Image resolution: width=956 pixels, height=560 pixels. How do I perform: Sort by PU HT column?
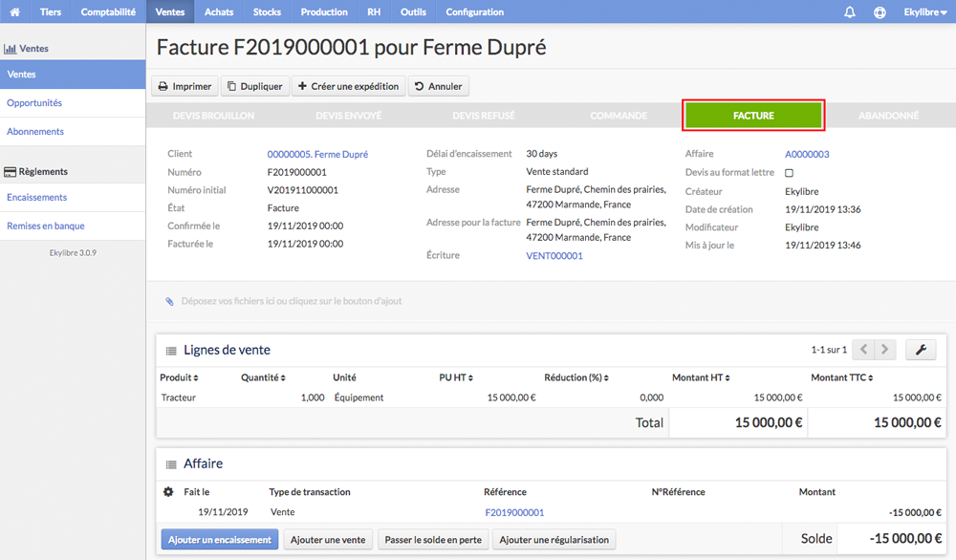(x=456, y=377)
